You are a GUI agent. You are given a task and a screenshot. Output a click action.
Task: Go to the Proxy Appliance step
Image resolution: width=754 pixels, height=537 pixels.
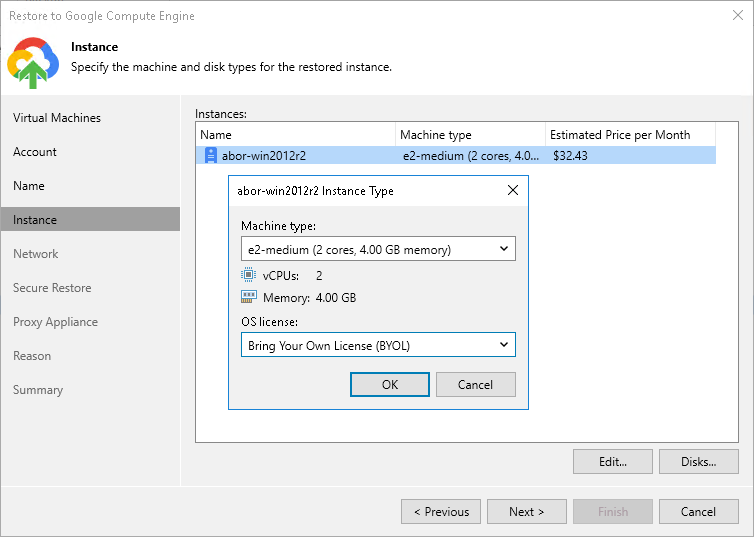click(x=55, y=322)
